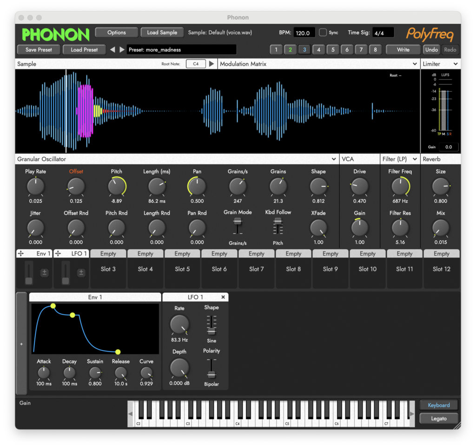Open the Empty dropdown above Slot 3
Viewport: 476px width, 448px height.
click(x=108, y=253)
